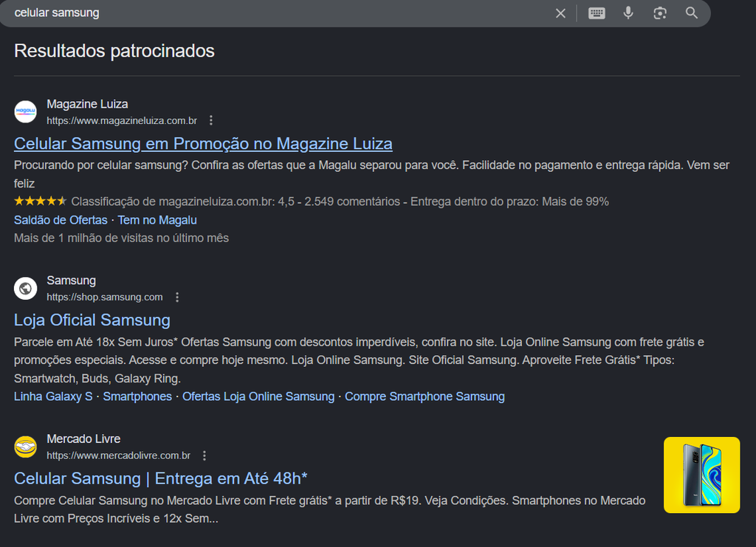The height and width of the screenshot is (547, 756).
Task: Open Celular Samsung Entrega em Até 48h link
Action: [x=160, y=478]
